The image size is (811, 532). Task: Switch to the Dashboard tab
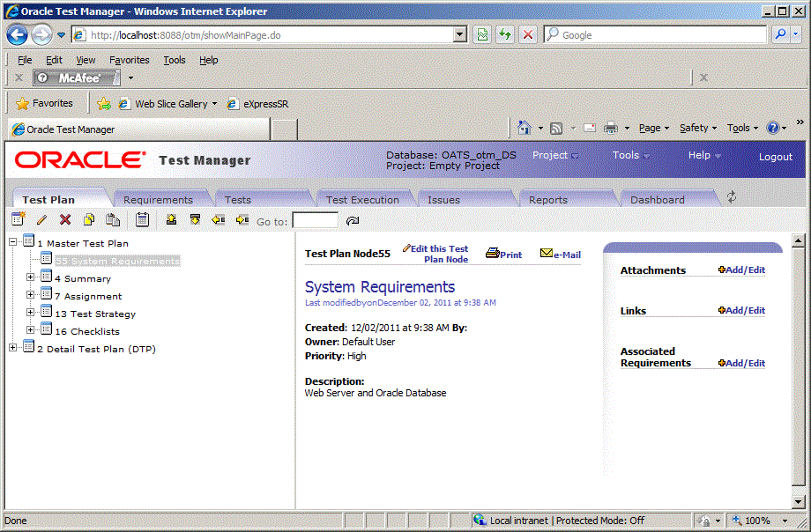[657, 200]
